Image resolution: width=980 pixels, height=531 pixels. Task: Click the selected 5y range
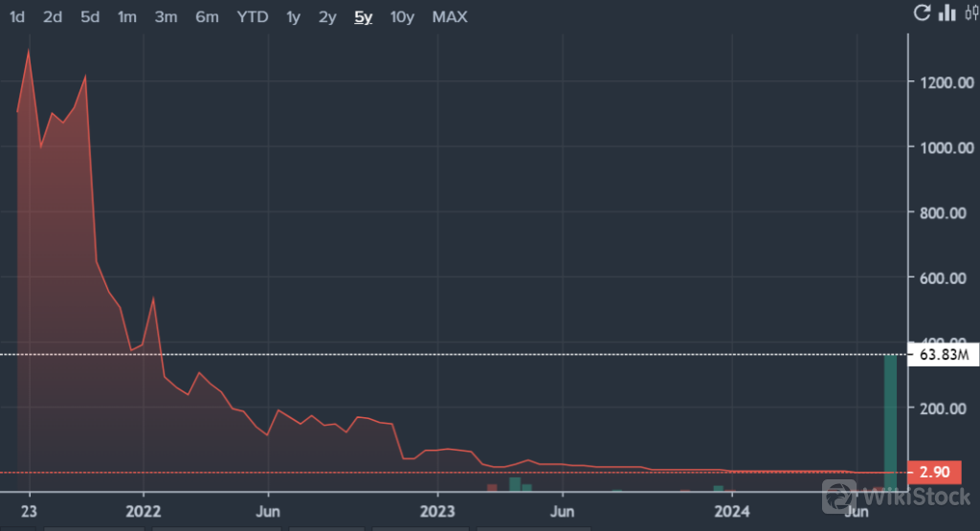coord(364,17)
